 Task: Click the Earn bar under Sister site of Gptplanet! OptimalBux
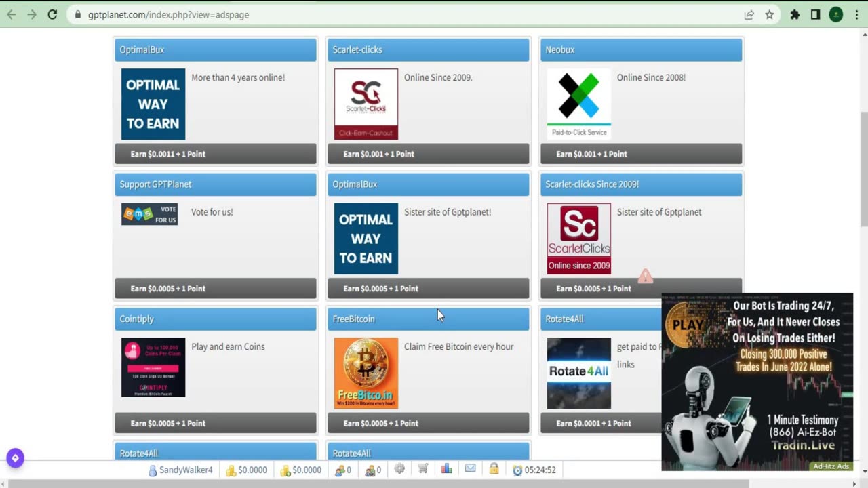tap(429, 288)
